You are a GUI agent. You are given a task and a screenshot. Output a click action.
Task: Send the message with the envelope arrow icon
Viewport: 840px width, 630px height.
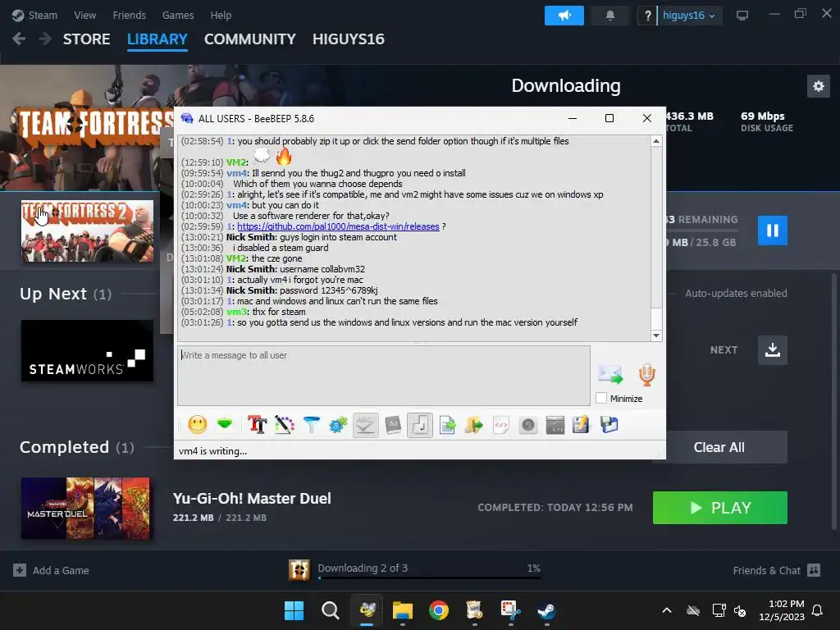click(610, 374)
